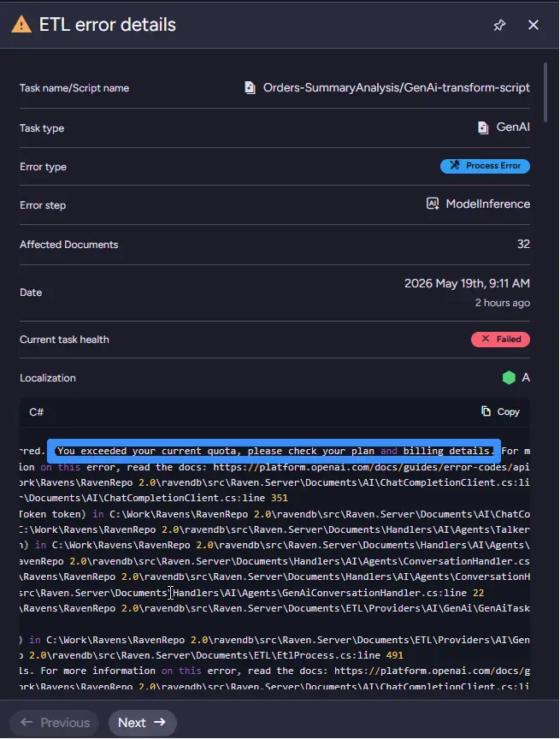Go to the Next error
This screenshot has height=739, width=560.
coord(142,723)
